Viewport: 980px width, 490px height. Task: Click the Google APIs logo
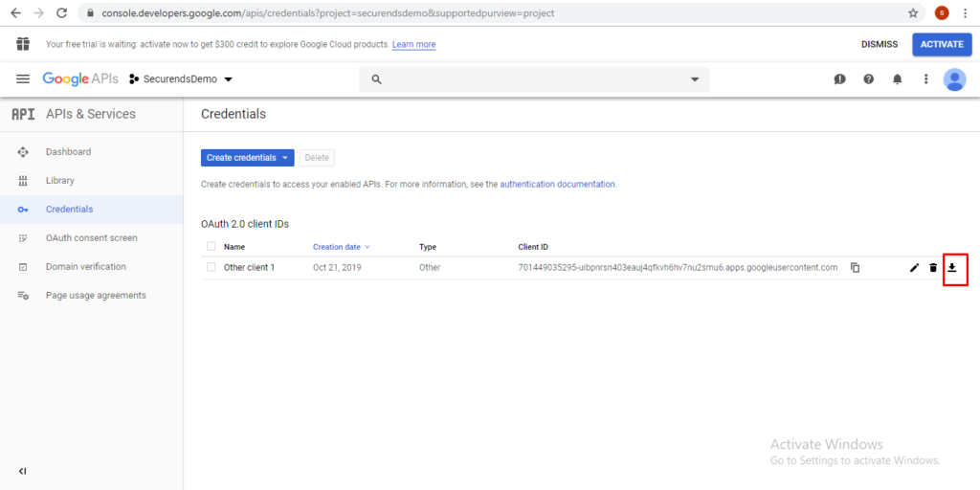[80, 78]
